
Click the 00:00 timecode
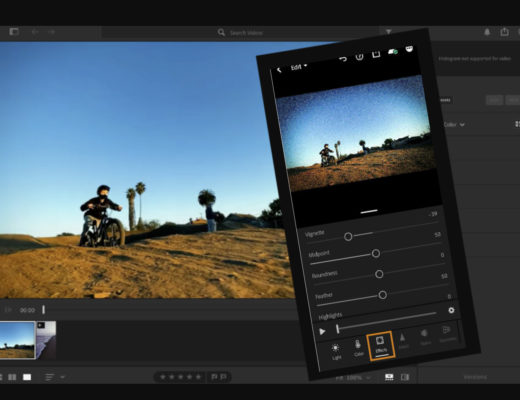(27, 310)
